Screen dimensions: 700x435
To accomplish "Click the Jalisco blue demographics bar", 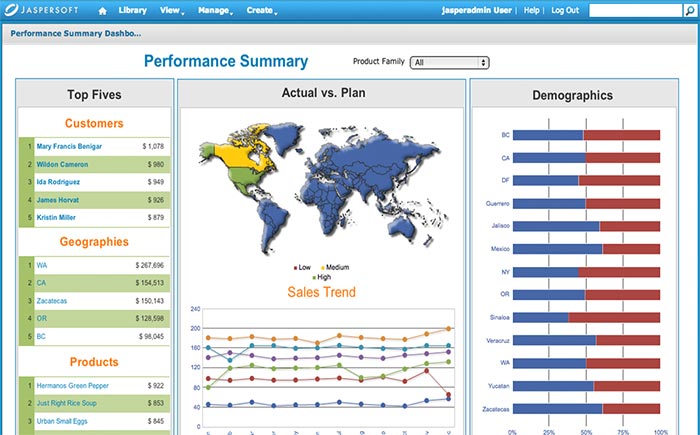I will click(x=556, y=226).
